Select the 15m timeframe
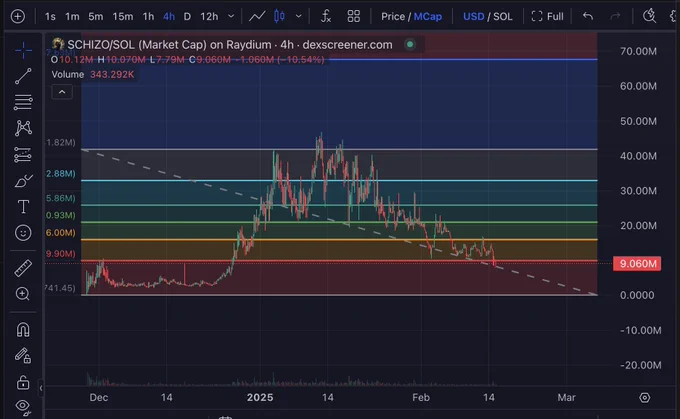 tap(123, 16)
